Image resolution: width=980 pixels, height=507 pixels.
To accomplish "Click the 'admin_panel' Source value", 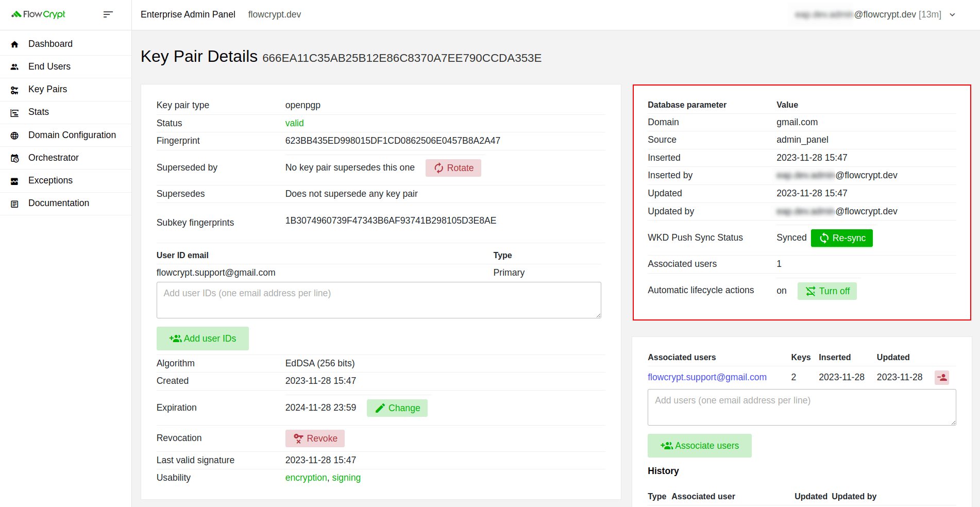I will point(802,140).
